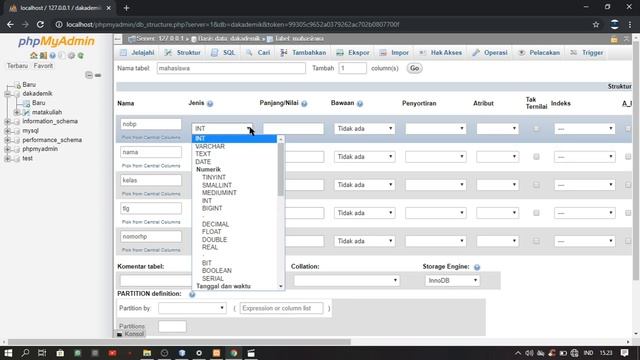Click the PARTITION definition help icon
Viewport: 640px width, 360px height.
192,294
